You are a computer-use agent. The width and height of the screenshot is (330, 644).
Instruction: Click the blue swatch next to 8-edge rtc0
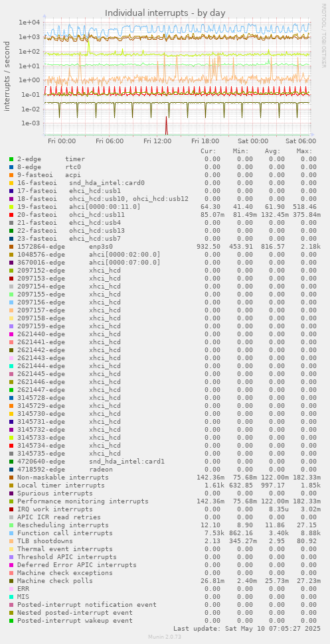click(11, 166)
